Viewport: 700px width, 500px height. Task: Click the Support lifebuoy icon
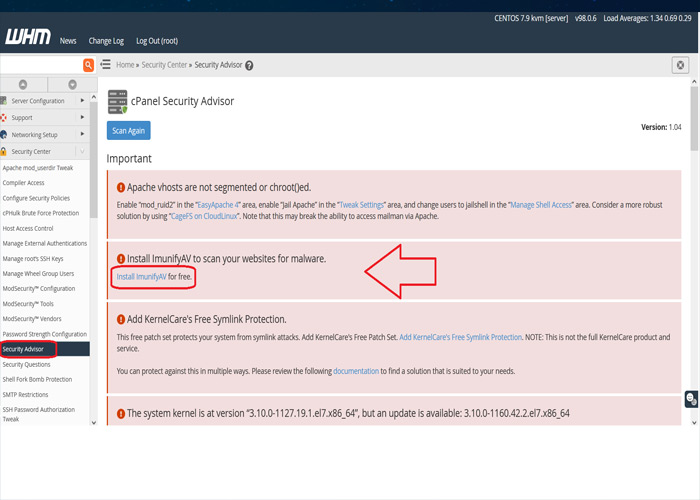(x=4, y=118)
